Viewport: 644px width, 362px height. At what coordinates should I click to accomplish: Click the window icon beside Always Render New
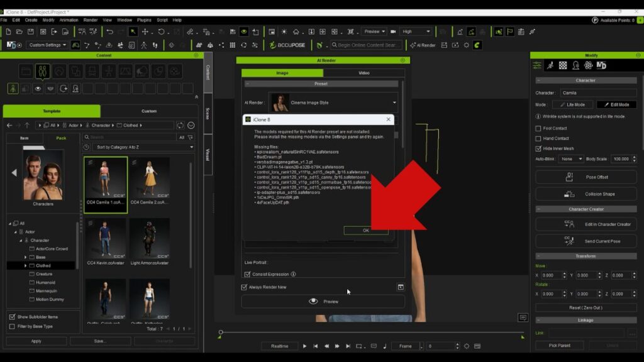tap(401, 287)
